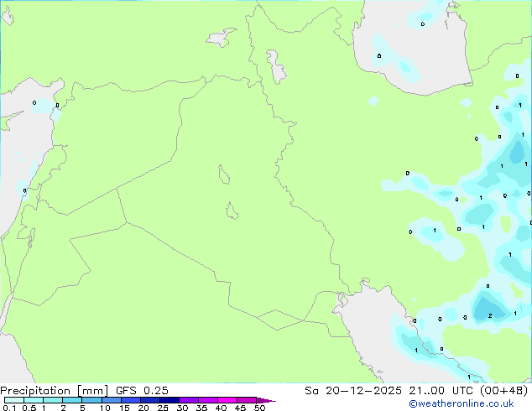Pick the 35–40 mm violet legend swatch
Viewport: 532px width, 411px height.
click(x=208, y=400)
